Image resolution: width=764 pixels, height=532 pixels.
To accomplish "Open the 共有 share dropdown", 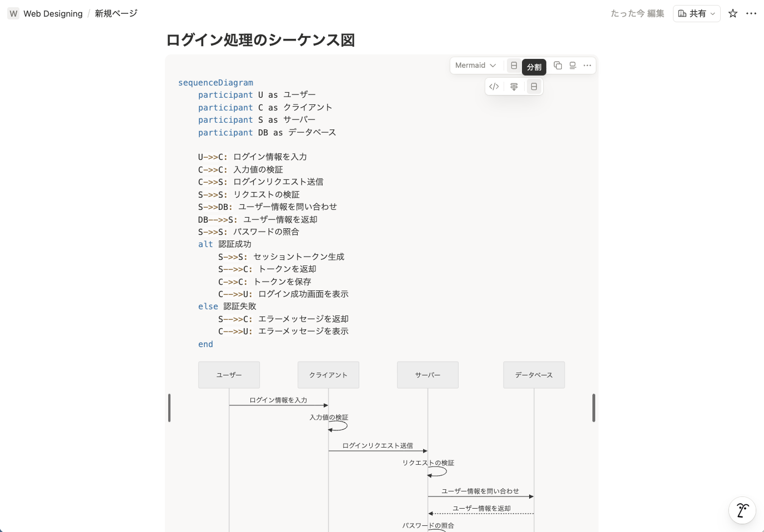I will (x=696, y=13).
